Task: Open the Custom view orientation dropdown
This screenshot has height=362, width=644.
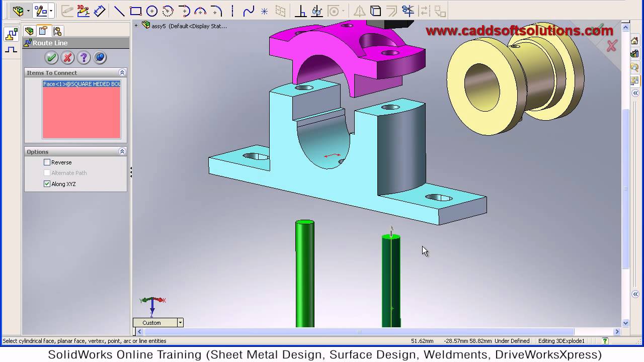Action: pos(180,323)
